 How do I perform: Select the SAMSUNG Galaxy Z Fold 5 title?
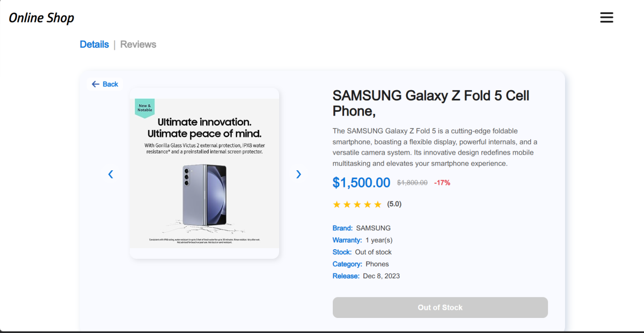[431, 103]
